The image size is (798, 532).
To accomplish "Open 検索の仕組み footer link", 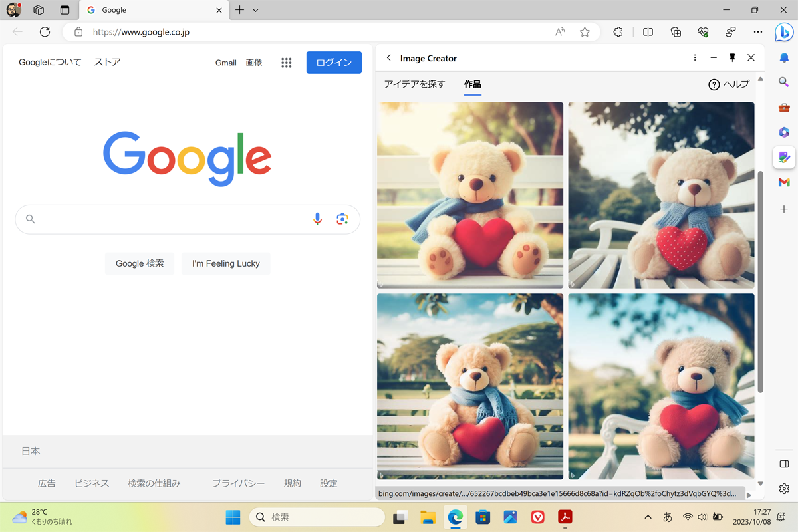I will (154, 483).
